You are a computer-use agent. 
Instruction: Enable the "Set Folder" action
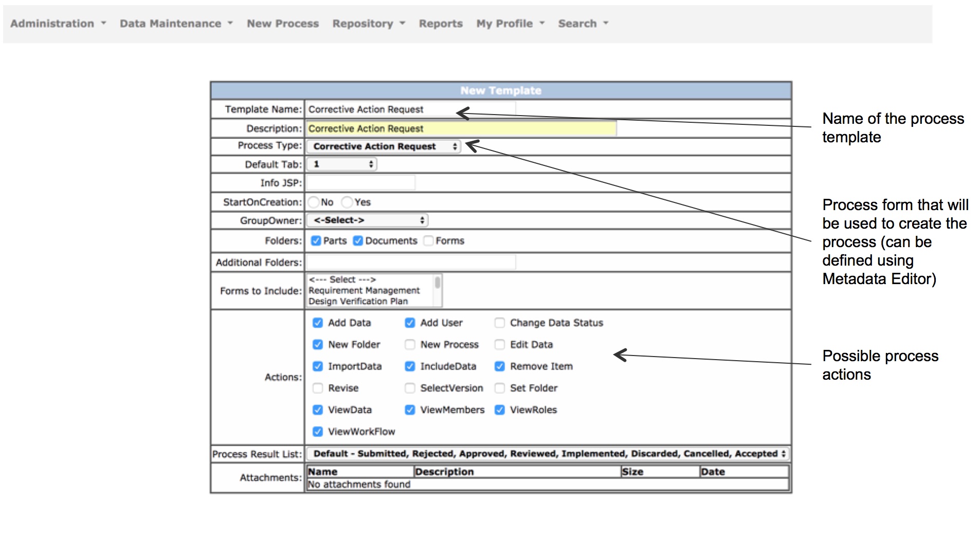pos(499,388)
